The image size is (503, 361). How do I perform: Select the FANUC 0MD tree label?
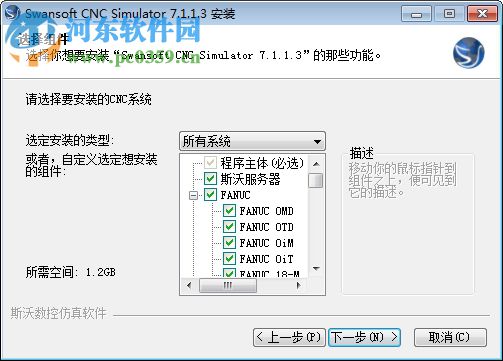266,211
